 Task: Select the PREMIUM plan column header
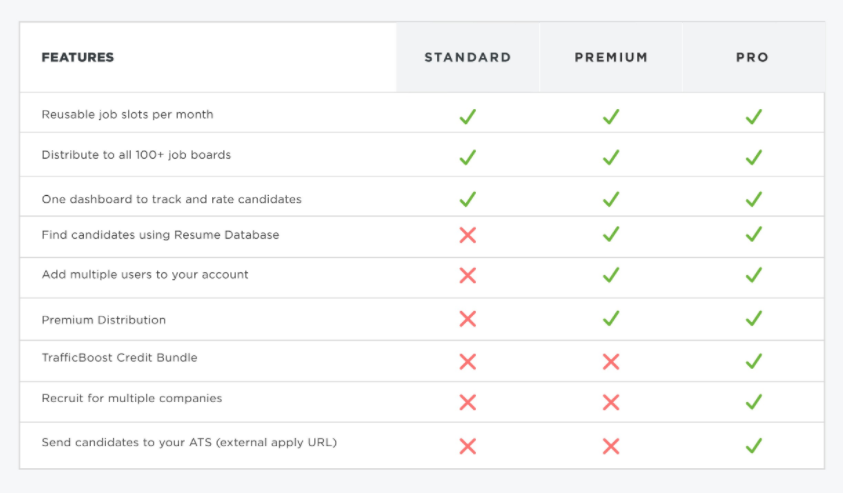pos(611,58)
